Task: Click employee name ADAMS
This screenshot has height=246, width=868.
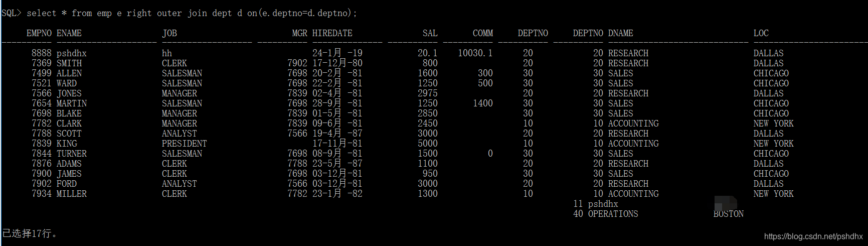Action: tap(69, 164)
